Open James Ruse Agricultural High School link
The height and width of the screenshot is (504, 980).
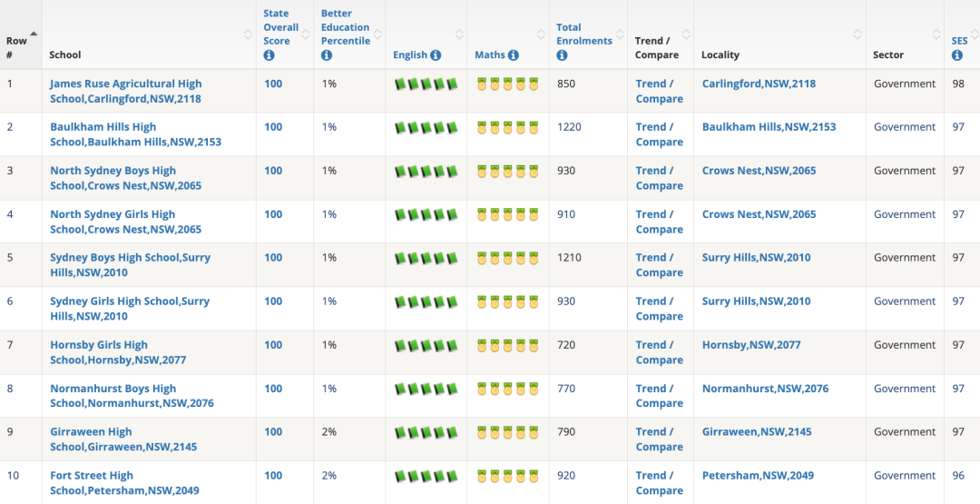coord(126,92)
